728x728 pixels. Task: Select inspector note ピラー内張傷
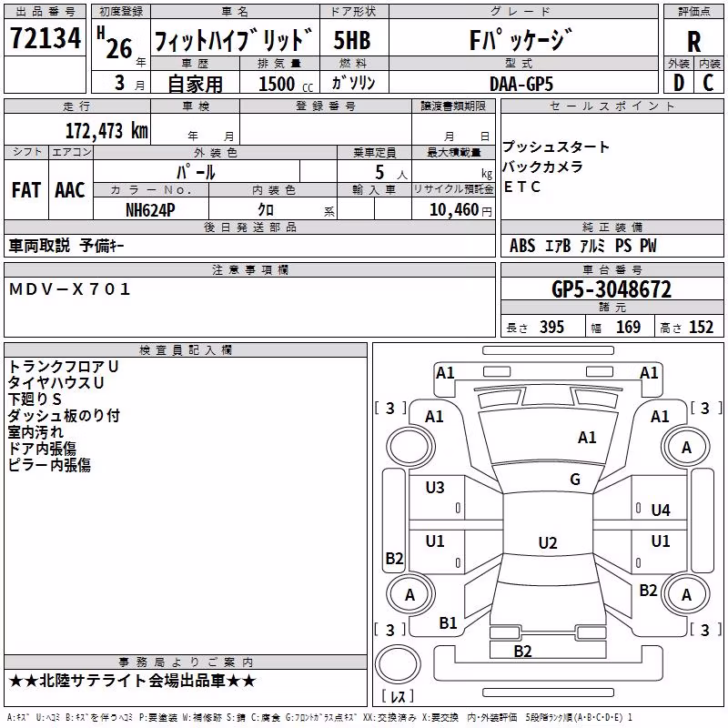point(49,465)
